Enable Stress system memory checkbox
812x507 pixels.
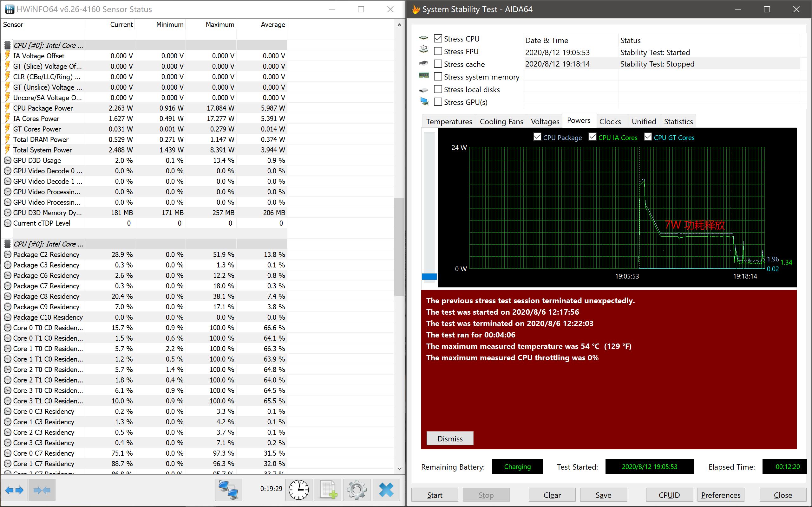tap(438, 77)
